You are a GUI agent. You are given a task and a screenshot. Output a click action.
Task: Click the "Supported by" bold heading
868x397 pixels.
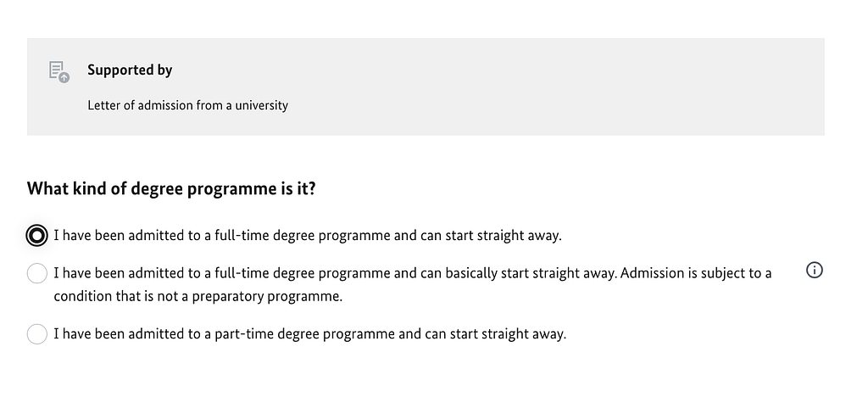click(x=130, y=70)
